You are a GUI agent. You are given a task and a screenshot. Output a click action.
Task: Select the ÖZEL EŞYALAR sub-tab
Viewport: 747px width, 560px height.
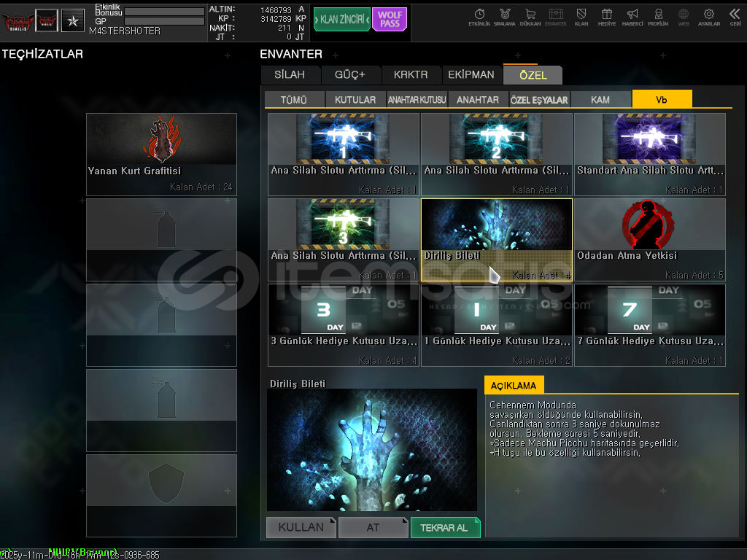click(539, 99)
